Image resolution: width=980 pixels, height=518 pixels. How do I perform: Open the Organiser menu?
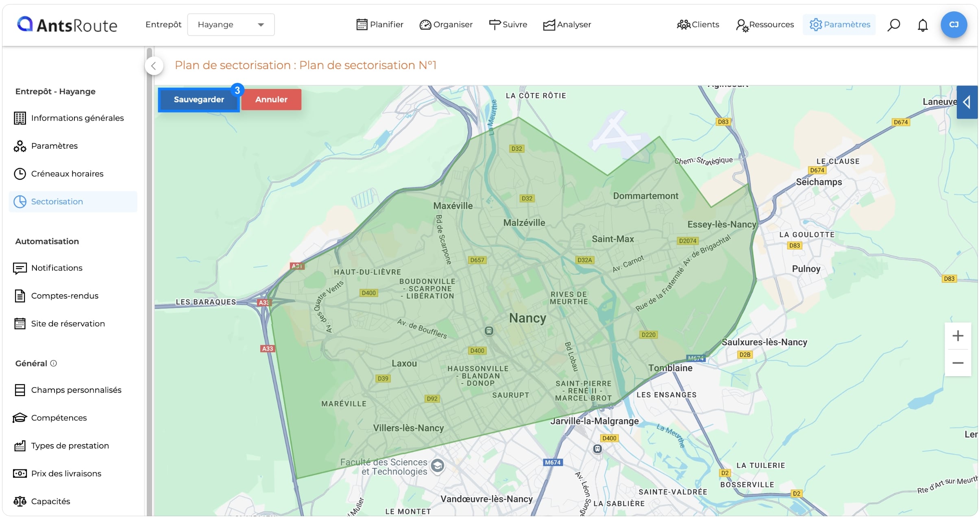[x=446, y=25]
